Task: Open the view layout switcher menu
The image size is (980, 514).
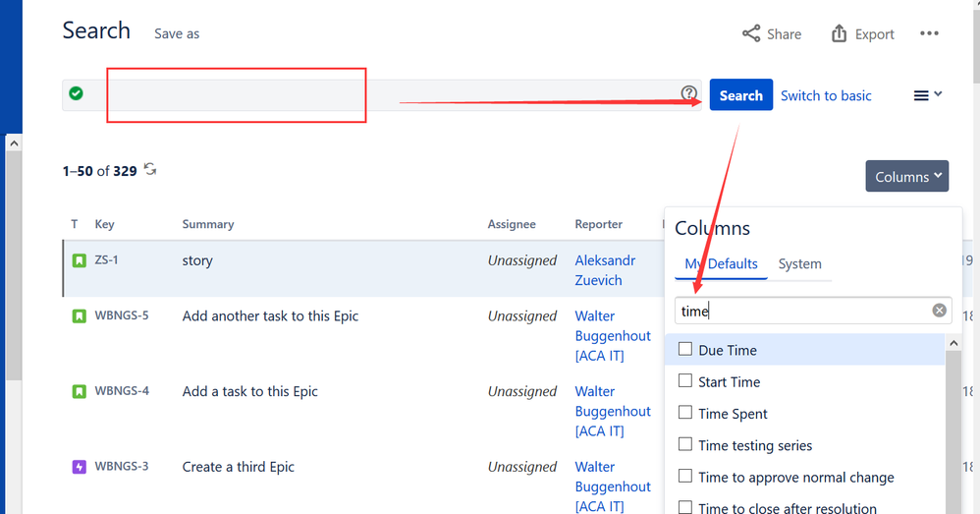Action: (928, 95)
